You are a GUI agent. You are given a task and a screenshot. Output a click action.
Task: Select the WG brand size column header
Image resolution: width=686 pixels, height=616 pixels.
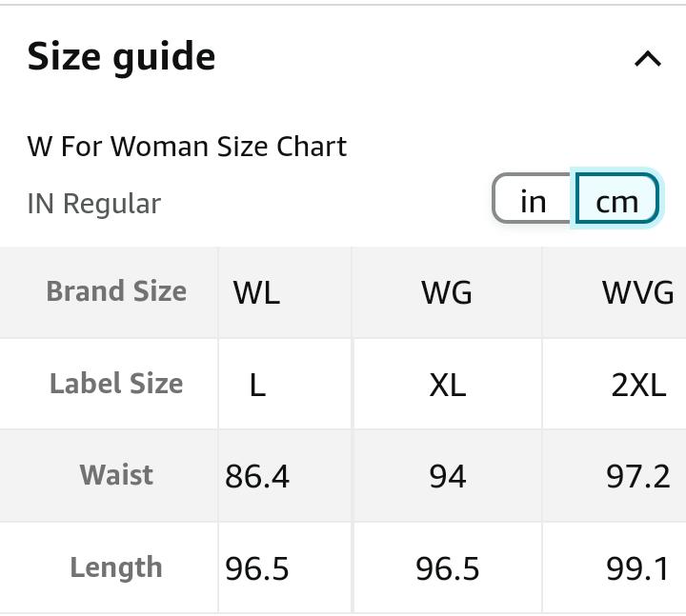click(447, 292)
